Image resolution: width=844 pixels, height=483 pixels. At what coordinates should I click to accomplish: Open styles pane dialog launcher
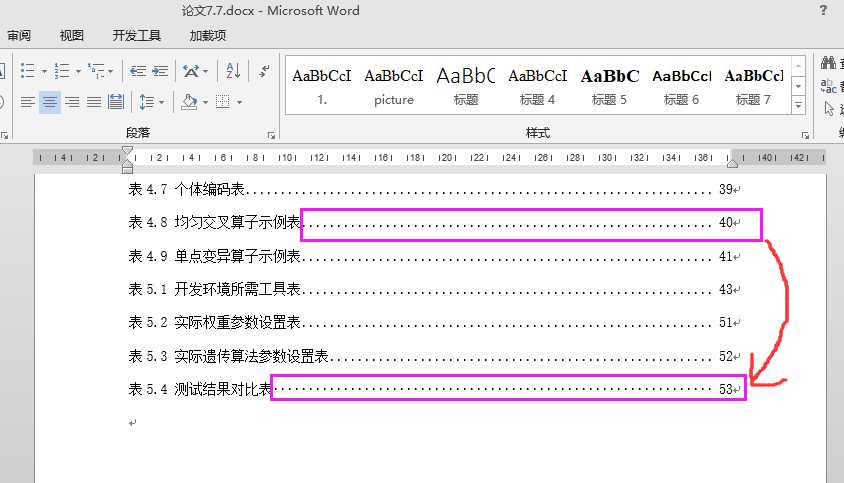point(805,135)
